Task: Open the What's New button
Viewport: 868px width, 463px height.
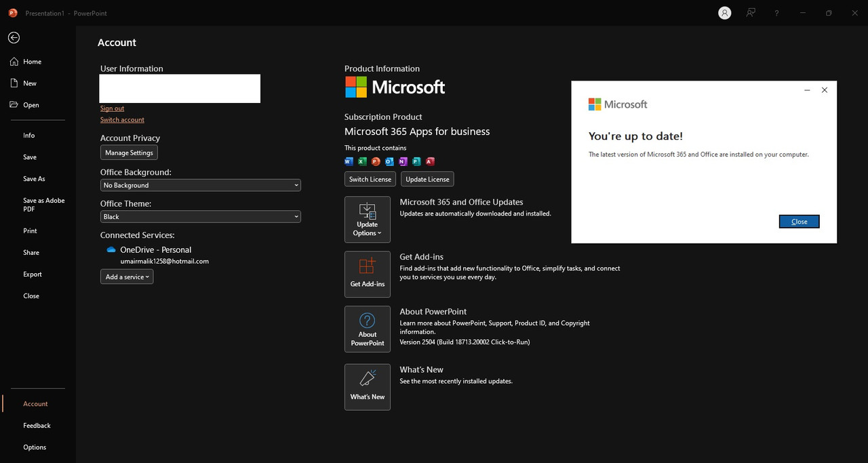Action: (x=368, y=387)
